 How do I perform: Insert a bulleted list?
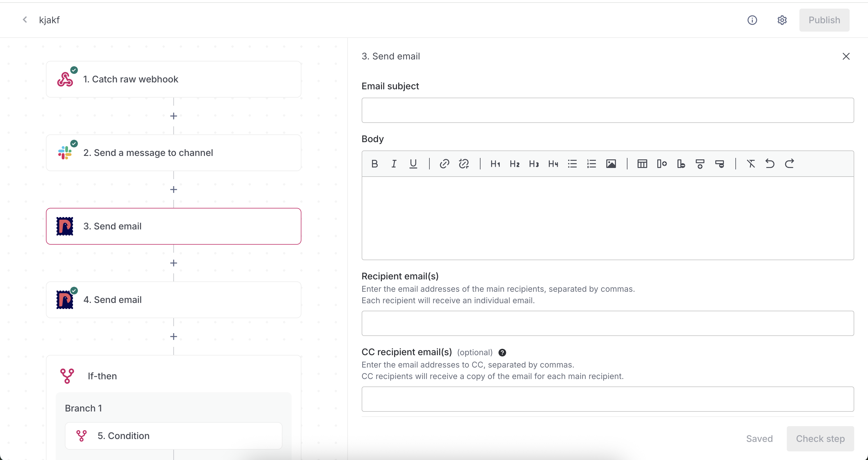[572, 164]
